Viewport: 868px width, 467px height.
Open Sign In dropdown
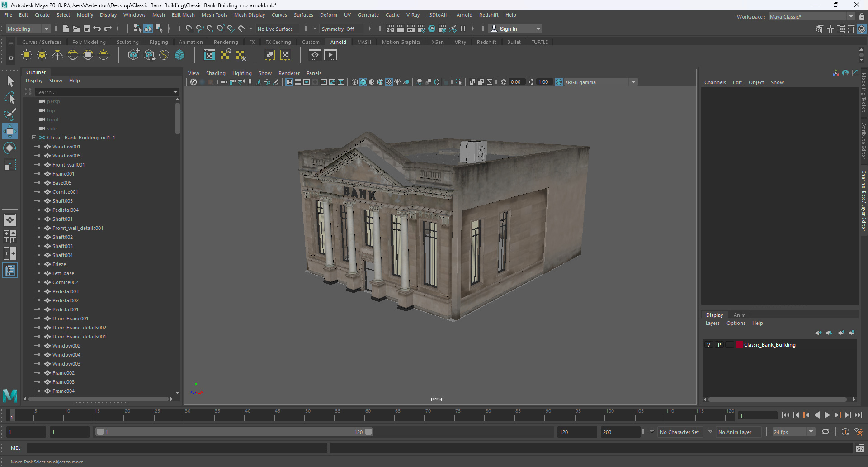tap(516, 29)
